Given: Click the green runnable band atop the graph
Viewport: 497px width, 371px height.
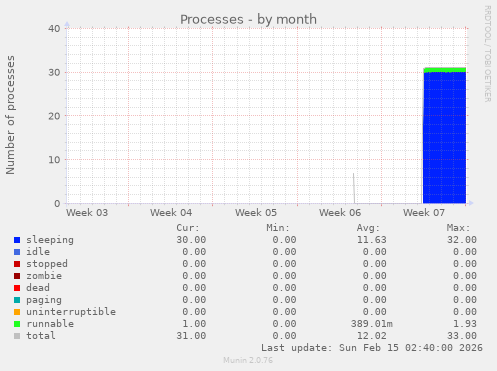Looking at the screenshot, I should click(445, 70).
